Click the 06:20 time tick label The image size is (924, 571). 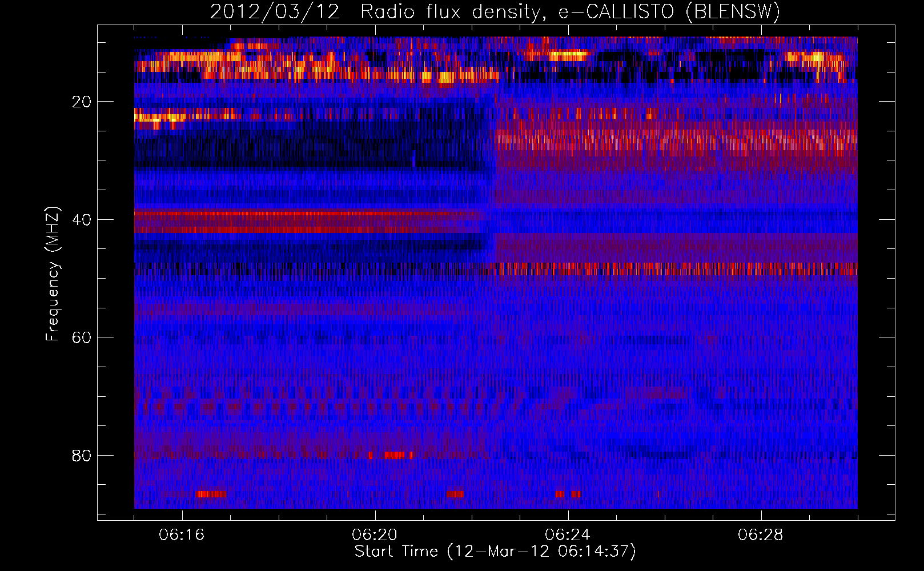(x=375, y=535)
